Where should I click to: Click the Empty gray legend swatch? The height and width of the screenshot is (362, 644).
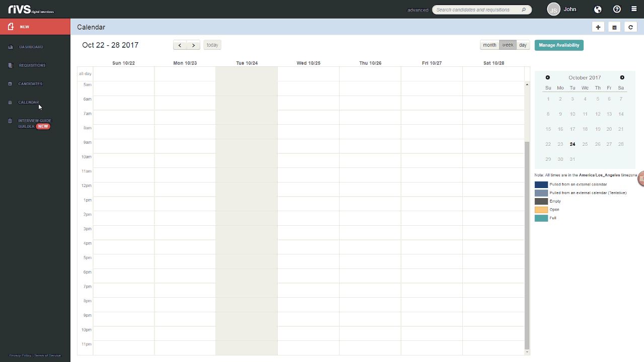coord(541,202)
